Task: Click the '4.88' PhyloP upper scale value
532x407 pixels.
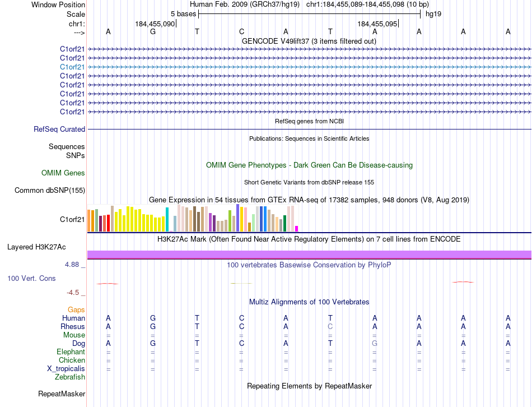Action: (x=72, y=264)
